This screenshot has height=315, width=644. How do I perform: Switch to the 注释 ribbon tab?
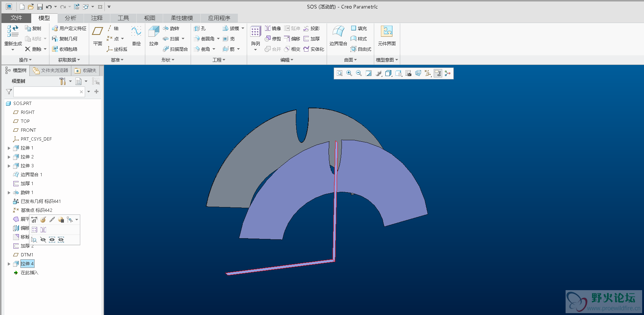97,18
